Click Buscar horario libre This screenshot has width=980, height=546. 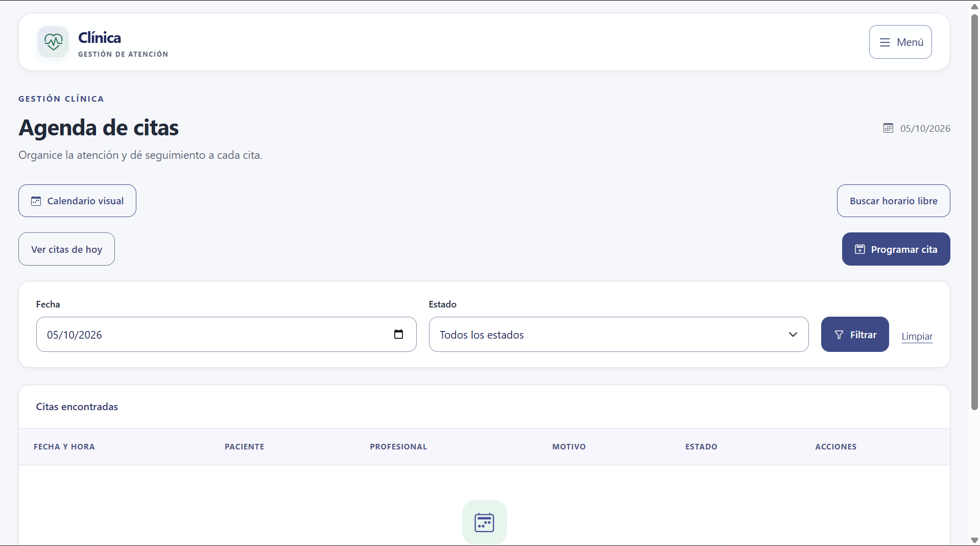pyautogui.click(x=893, y=201)
